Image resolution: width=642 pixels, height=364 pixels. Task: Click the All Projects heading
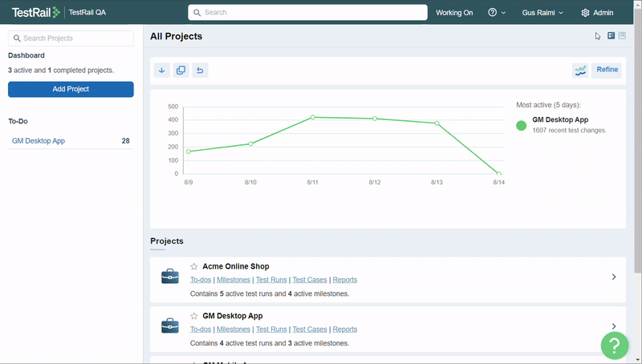click(176, 36)
